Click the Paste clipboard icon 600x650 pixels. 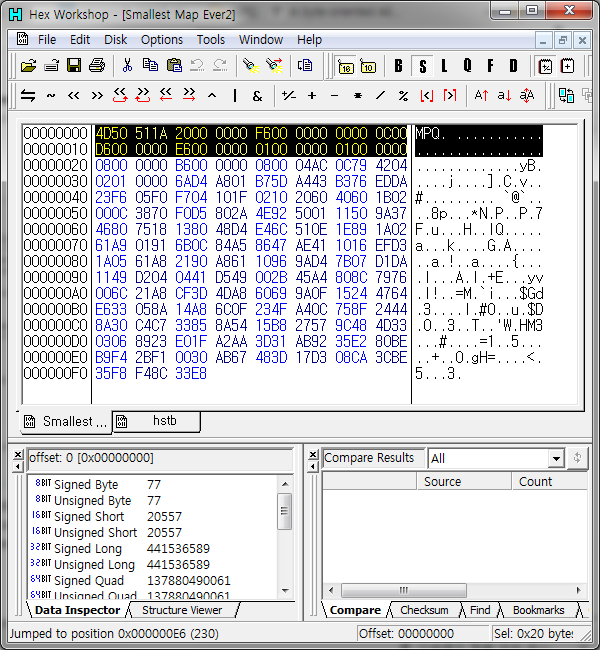(174, 66)
